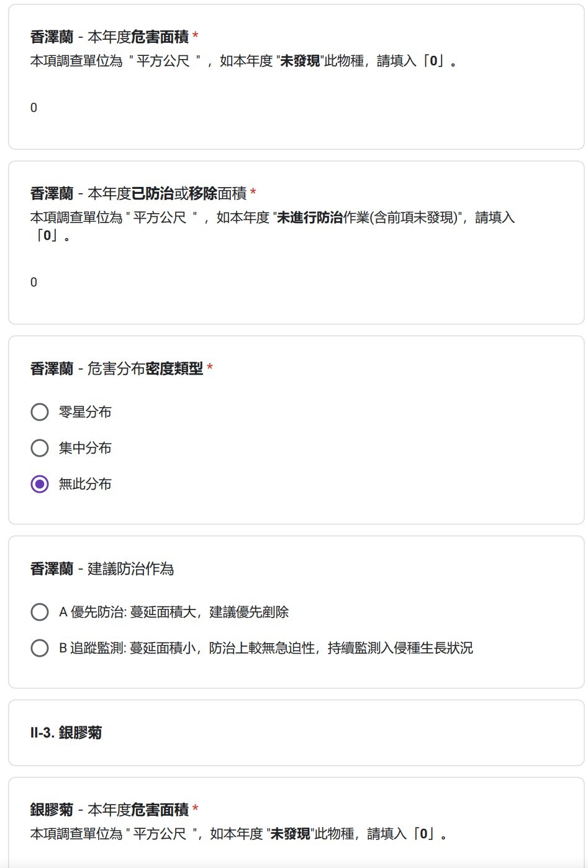Click the required asterisk beside 銀膠菊 本年度危害面積
This screenshot has width=588, height=868.
point(196,810)
